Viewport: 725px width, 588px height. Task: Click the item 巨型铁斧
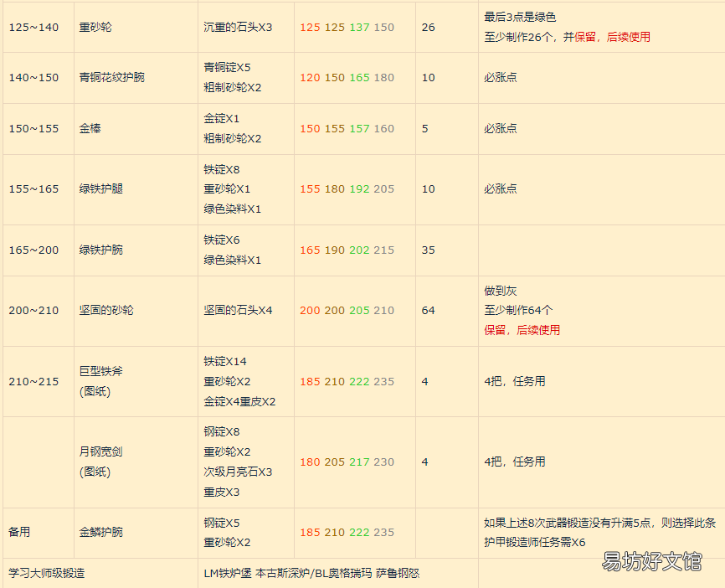(100, 371)
